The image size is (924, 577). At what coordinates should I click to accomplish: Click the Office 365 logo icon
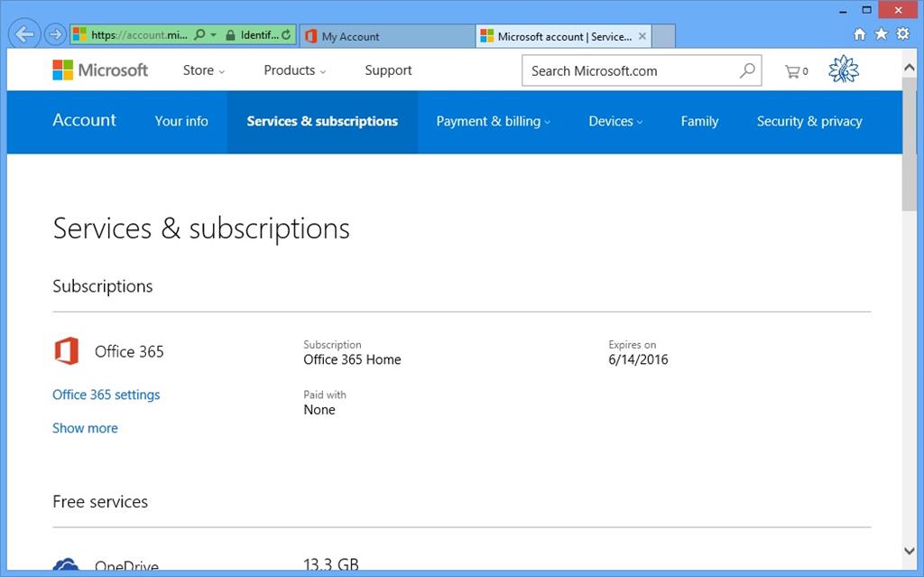click(67, 351)
